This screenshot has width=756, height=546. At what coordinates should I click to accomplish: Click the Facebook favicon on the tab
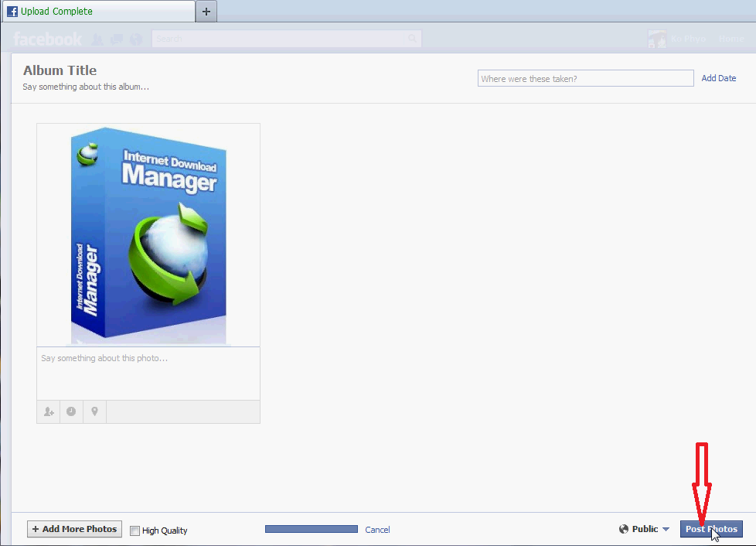pyautogui.click(x=12, y=12)
